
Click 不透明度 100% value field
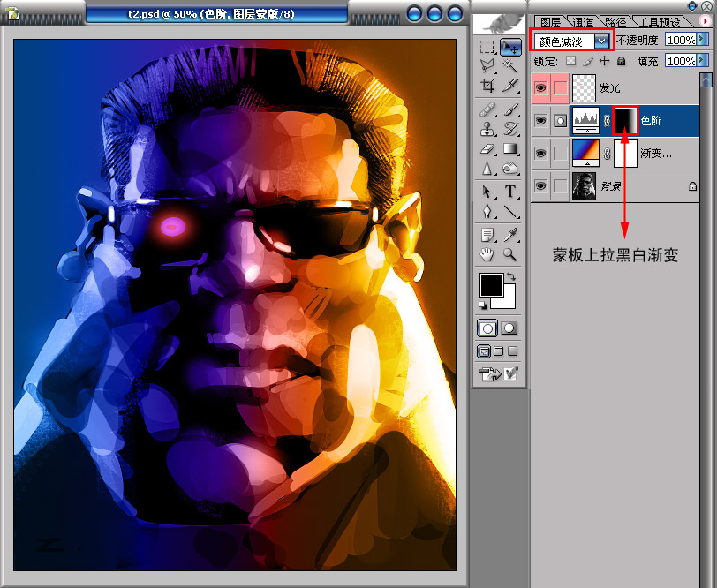pos(682,40)
